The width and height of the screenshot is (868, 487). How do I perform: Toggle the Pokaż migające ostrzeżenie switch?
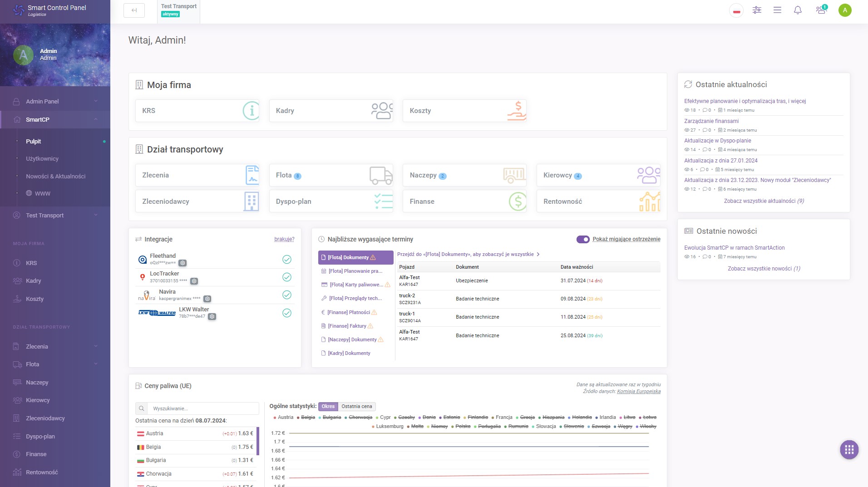tap(583, 239)
